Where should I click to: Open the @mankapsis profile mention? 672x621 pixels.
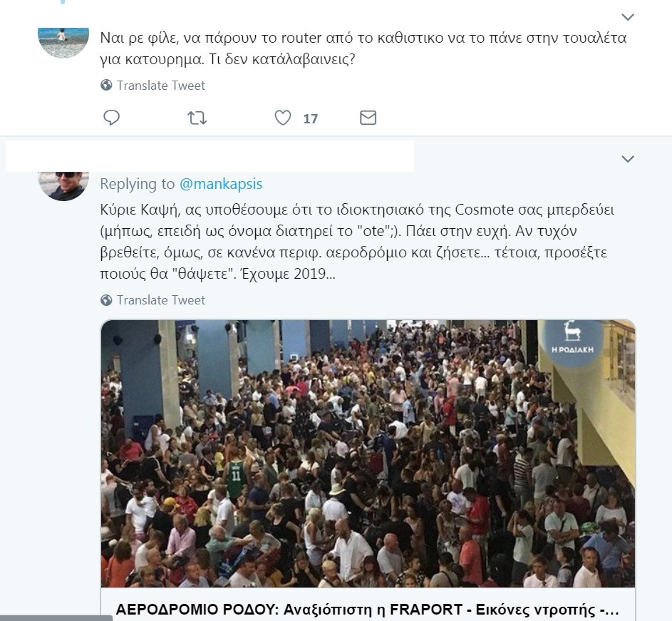221,183
